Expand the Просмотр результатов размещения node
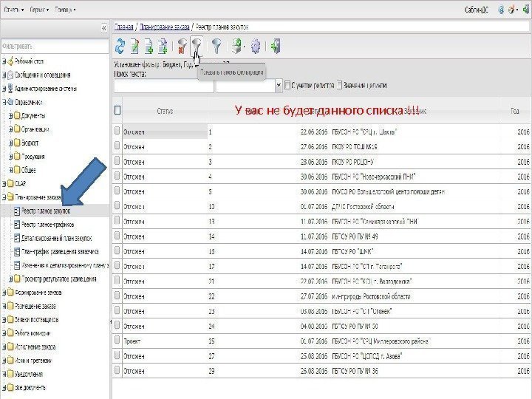Screen dimensions: 532x399 coord(10,279)
